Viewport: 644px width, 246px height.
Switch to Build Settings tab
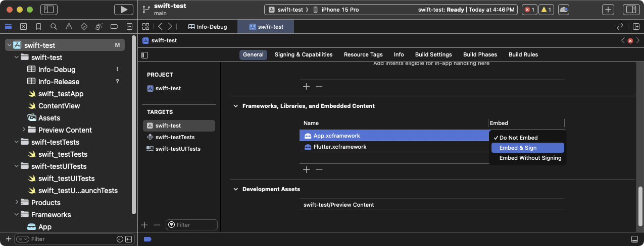click(x=433, y=54)
